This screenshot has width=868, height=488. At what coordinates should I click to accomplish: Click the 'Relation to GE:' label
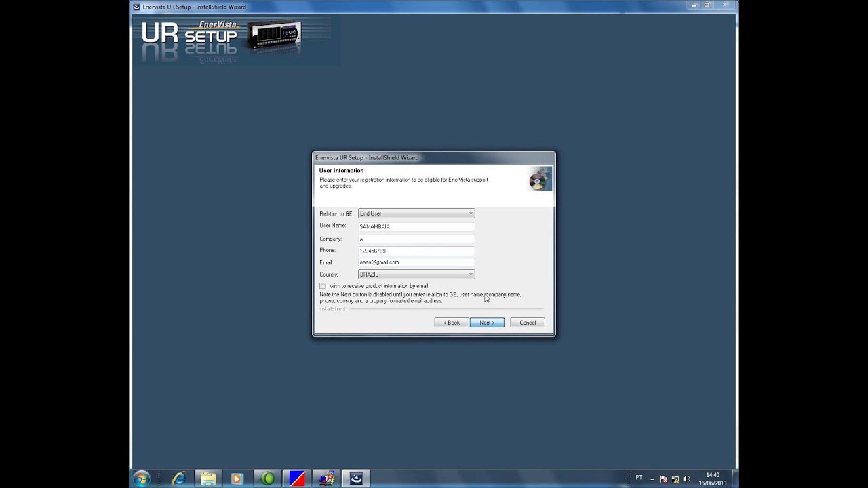click(x=336, y=214)
